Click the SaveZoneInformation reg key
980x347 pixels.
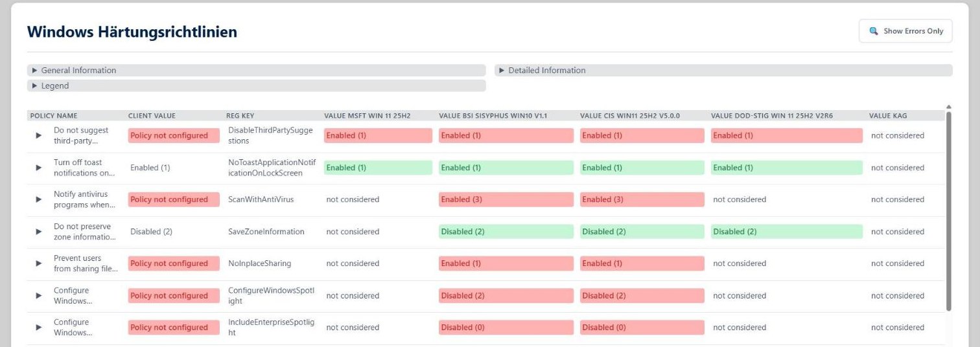[x=266, y=232]
